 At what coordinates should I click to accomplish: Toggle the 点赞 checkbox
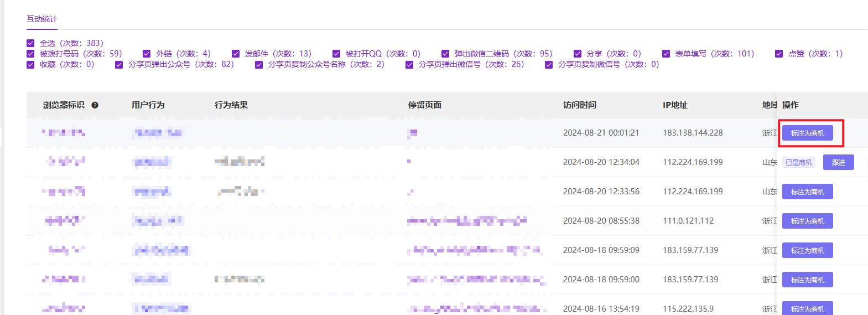pos(779,54)
